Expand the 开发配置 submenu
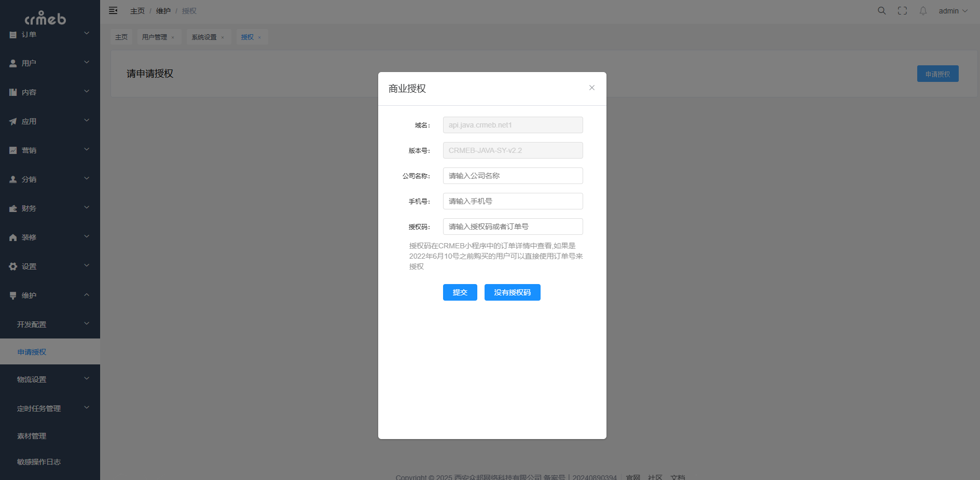The image size is (980, 480). click(32, 324)
